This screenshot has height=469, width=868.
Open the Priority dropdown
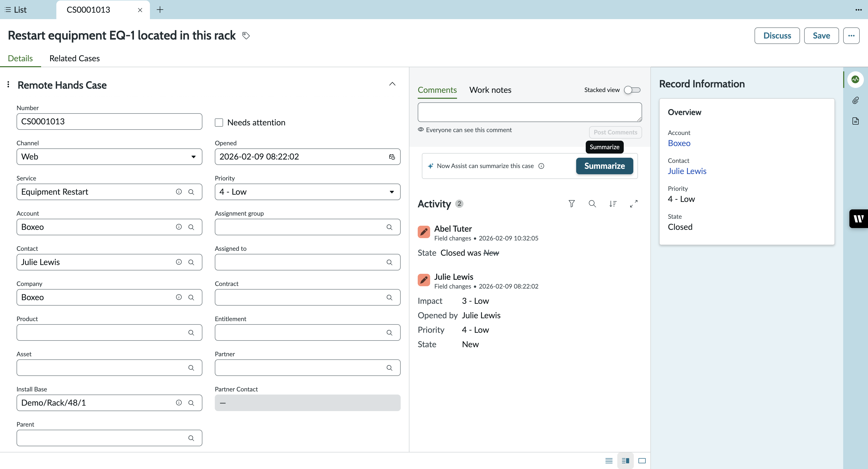(307, 192)
